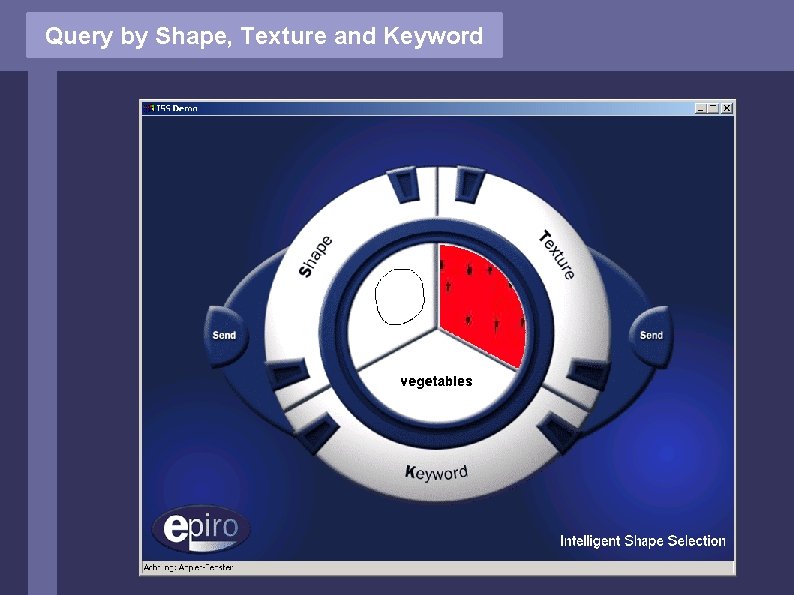Click the lower-left notch on Shape segment
Viewport: 794px width, 595px height.
tap(288, 374)
